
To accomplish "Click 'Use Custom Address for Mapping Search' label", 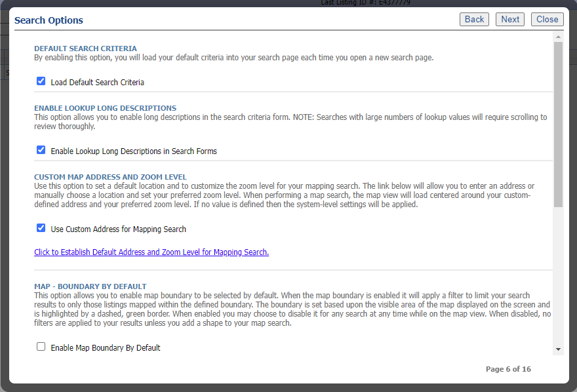I will pyautogui.click(x=118, y=229).
